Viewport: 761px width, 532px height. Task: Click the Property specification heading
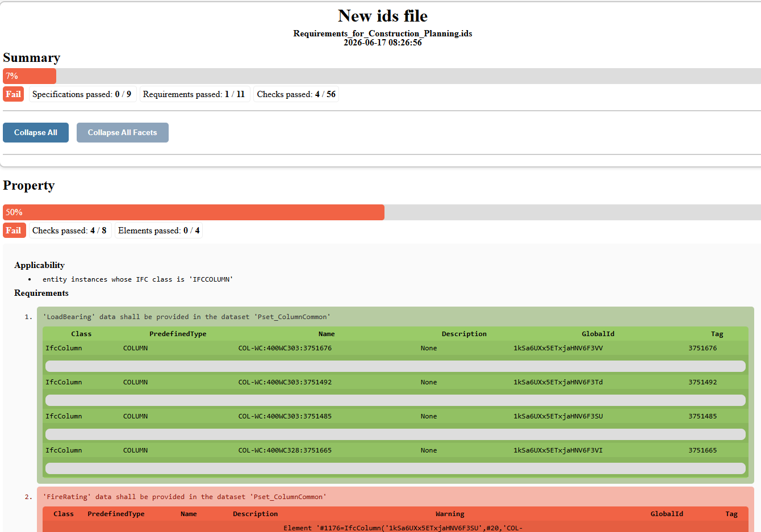tap(29, 186)
